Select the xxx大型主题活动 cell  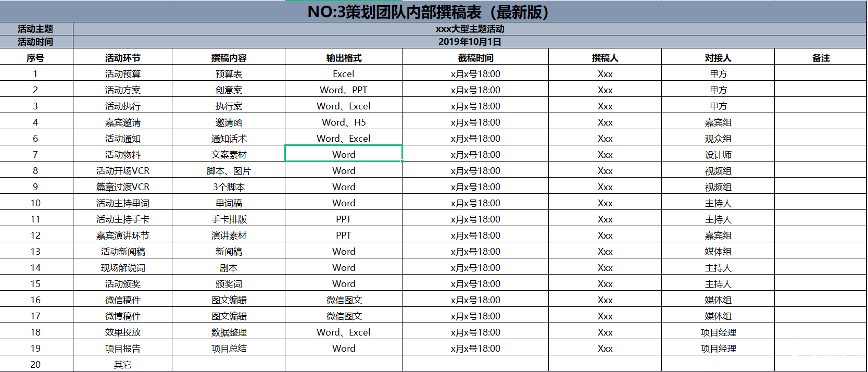click(x=470, y=29)
